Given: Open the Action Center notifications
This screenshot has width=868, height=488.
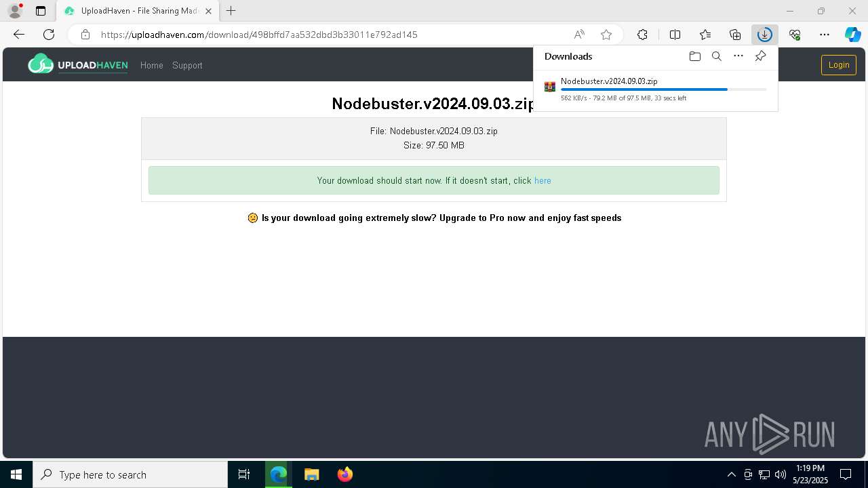Looking at the screenshot, I should pos(846,474).
